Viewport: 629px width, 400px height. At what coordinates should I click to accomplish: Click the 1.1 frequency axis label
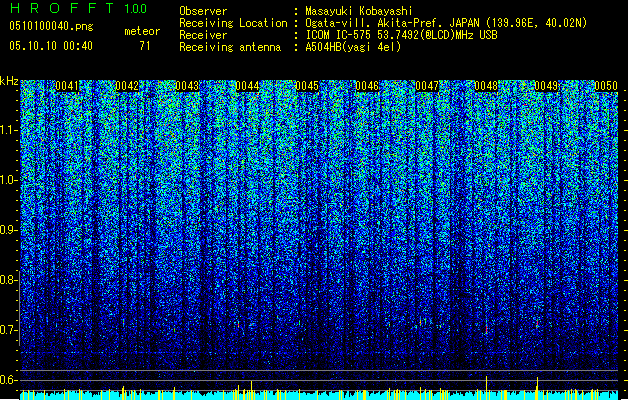tap(8, 130)
